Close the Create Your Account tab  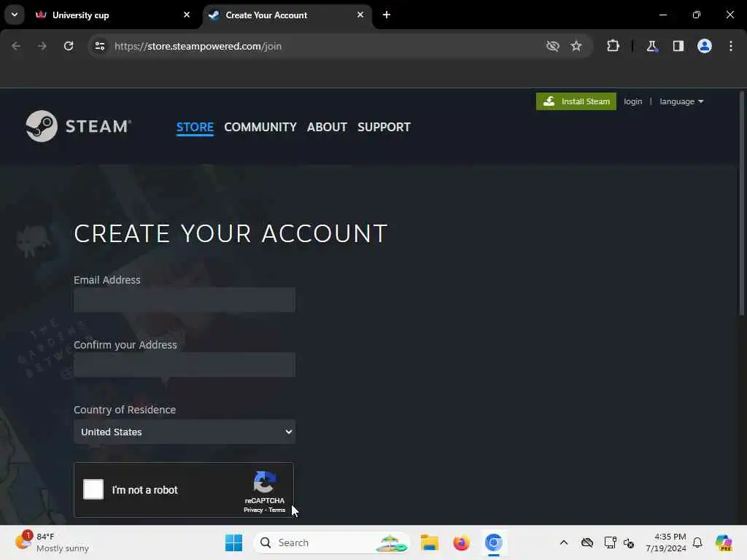pos(360,15)
